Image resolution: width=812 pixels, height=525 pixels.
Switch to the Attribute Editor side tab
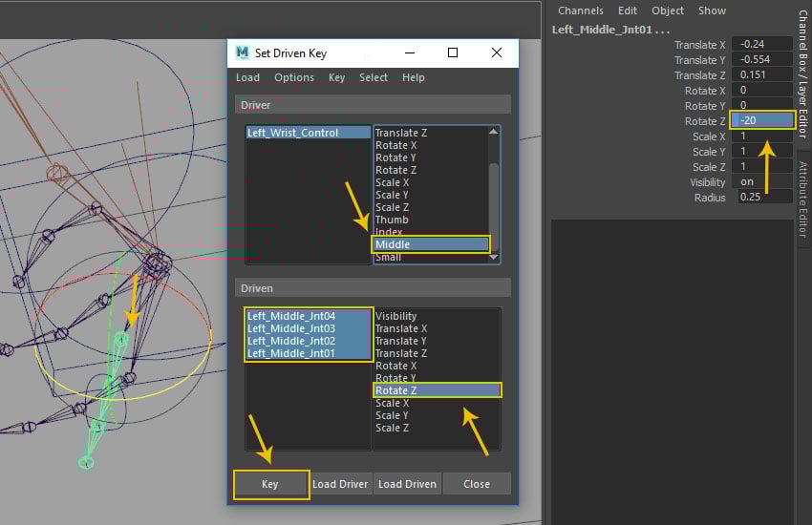click(x=802, y=199)
